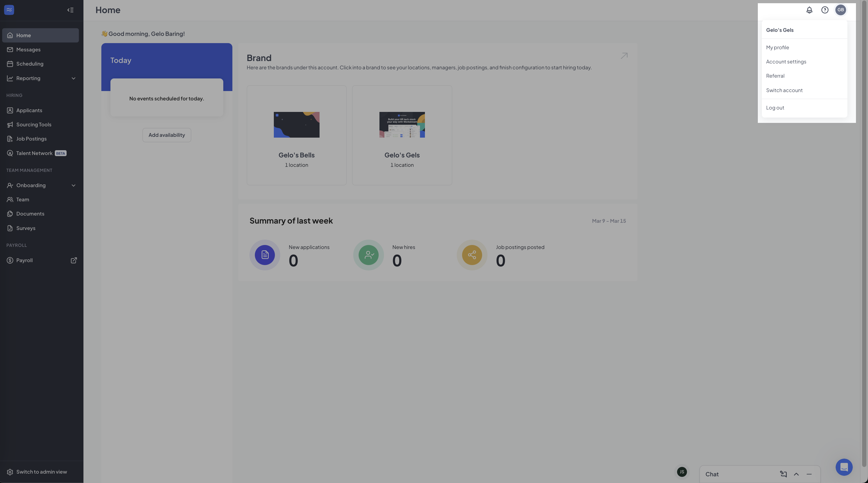Switch to admin view
The height and width of the screenshot is (483, 868).
pos(41,471)
